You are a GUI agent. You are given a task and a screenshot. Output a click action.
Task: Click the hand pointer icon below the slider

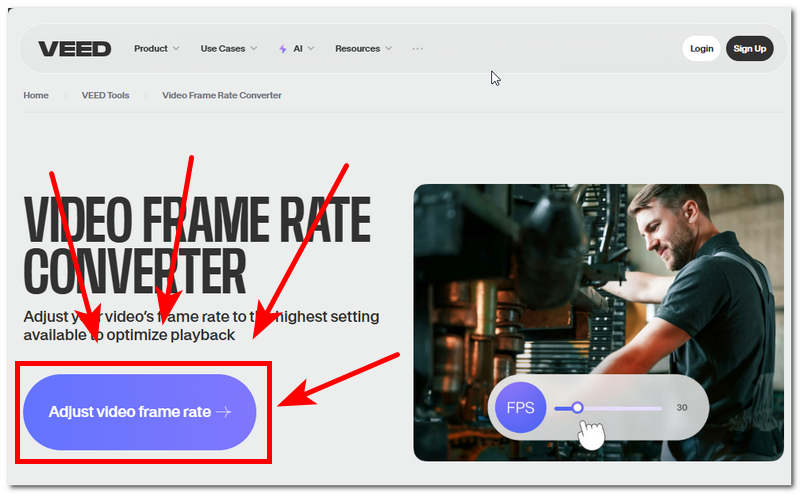point(592,436)
